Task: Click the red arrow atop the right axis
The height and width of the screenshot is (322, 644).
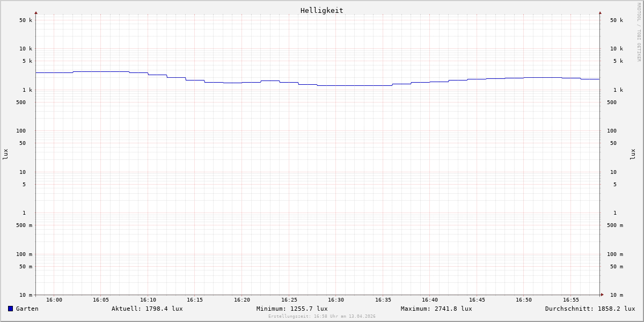Action: 600,12
